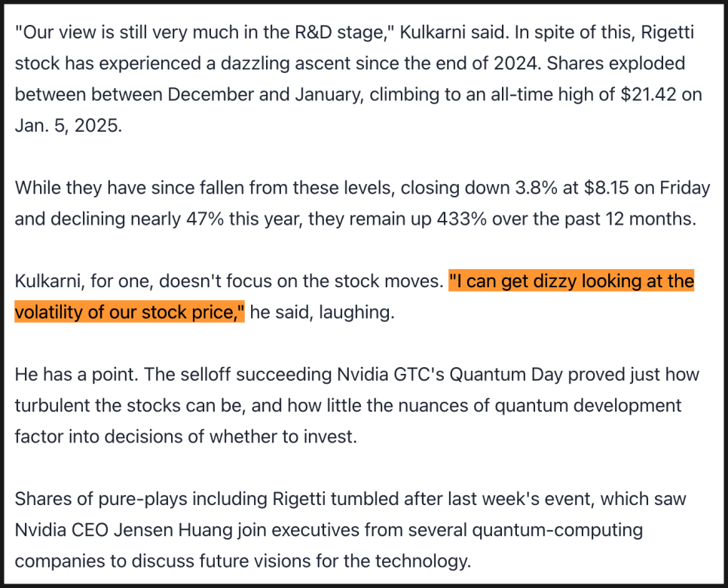Click "3.8%" closing down percentage
728x588 pixels.
tap(530, 188)
